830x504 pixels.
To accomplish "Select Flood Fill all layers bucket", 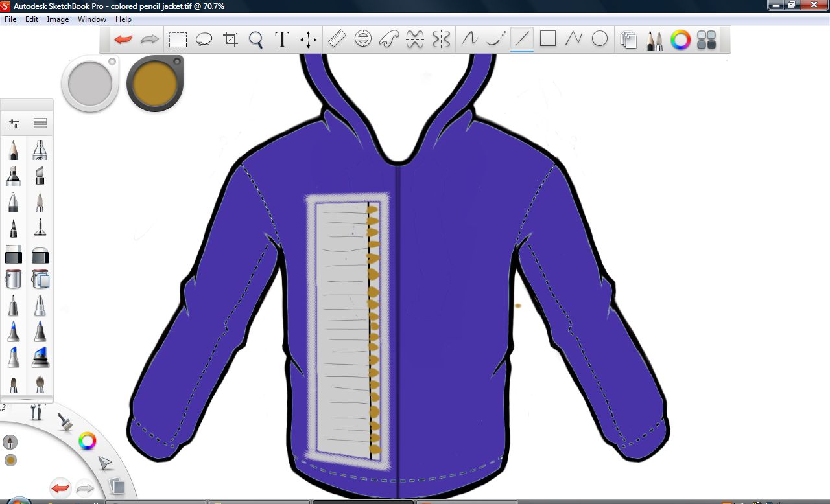I will tap(40, 279).
